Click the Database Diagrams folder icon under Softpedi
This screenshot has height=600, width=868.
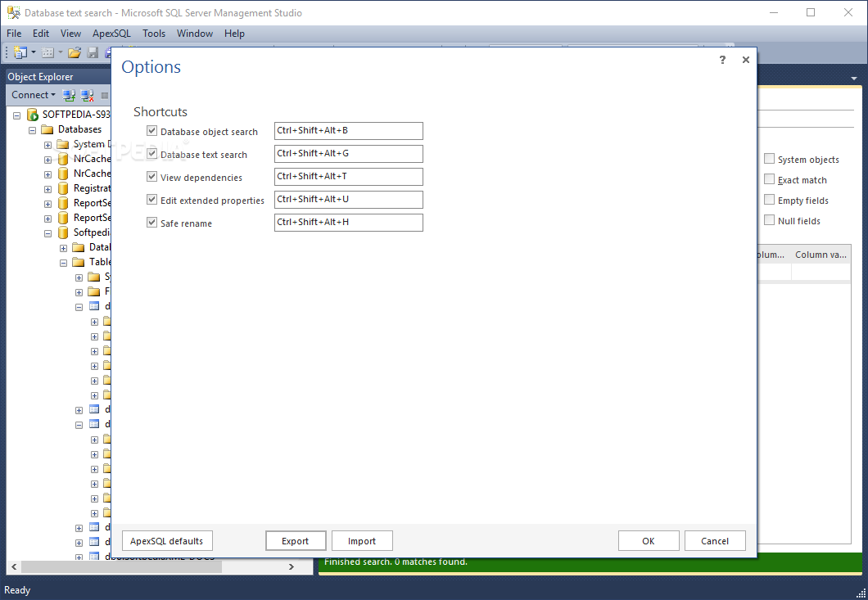pos(79,247)
